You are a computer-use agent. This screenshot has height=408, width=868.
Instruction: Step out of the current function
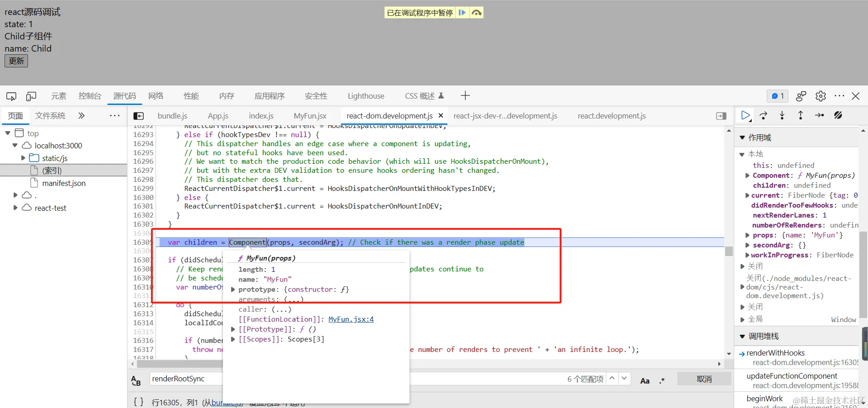coord(801,115)
